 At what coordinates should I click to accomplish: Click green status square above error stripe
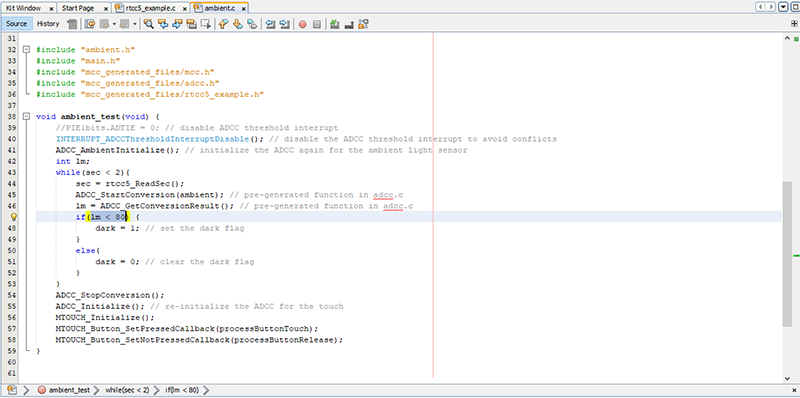tap(795, 39)
